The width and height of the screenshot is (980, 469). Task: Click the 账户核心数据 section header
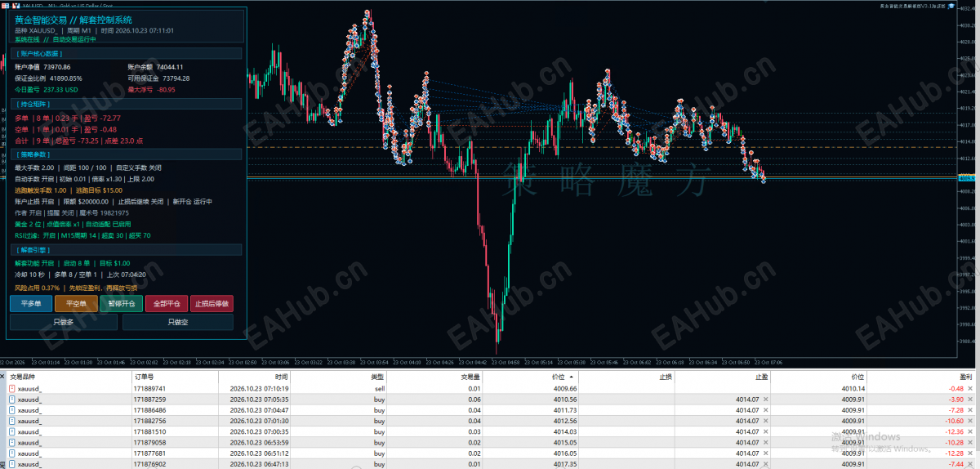pyautogui.click(x=127, y=53)
